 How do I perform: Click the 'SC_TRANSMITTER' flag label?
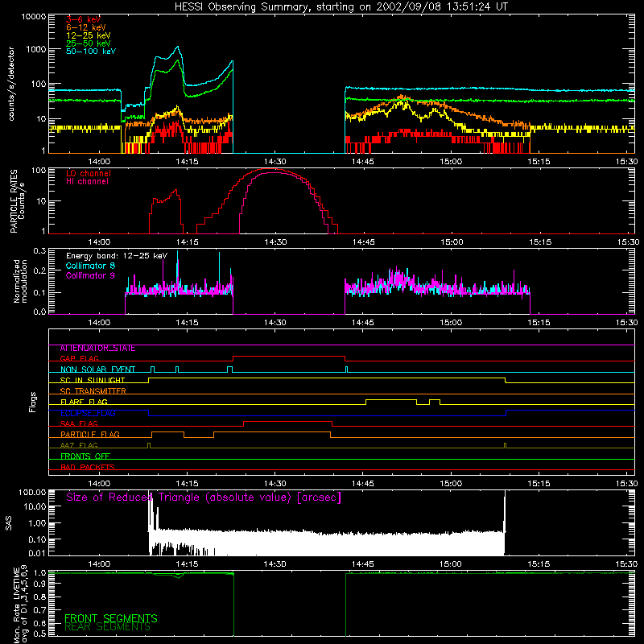coord(93,390)
